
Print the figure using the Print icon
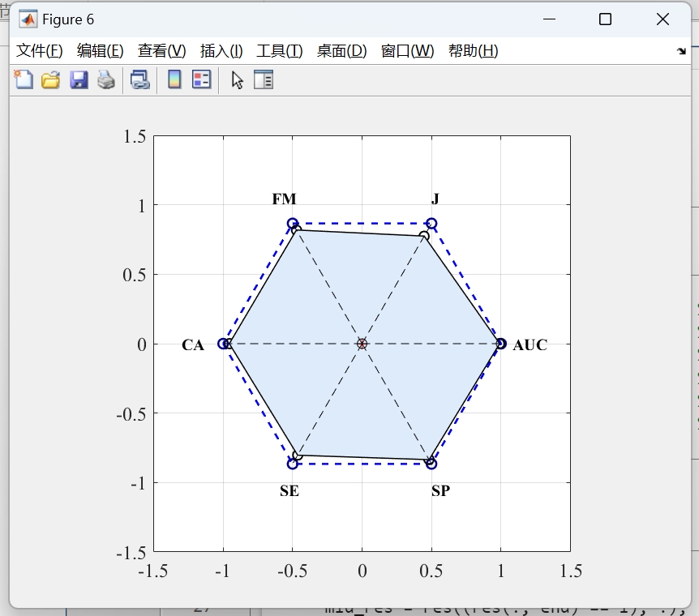coord(106,79)
